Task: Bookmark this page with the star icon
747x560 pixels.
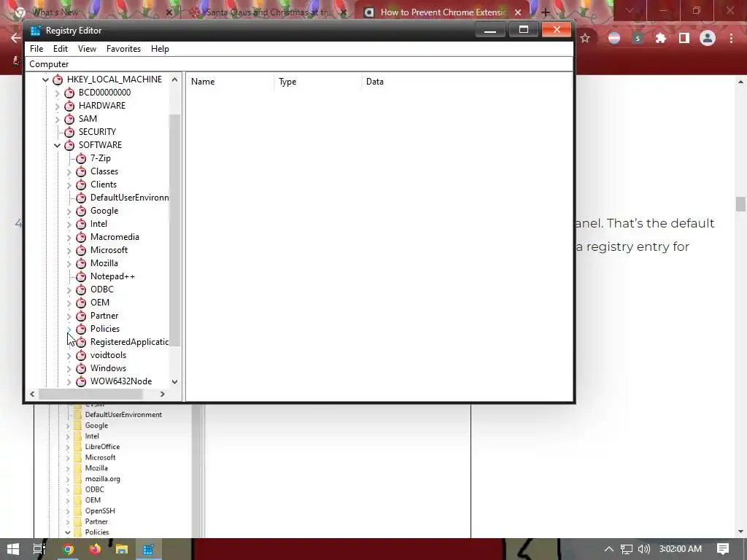Action: tap(586, 38)
